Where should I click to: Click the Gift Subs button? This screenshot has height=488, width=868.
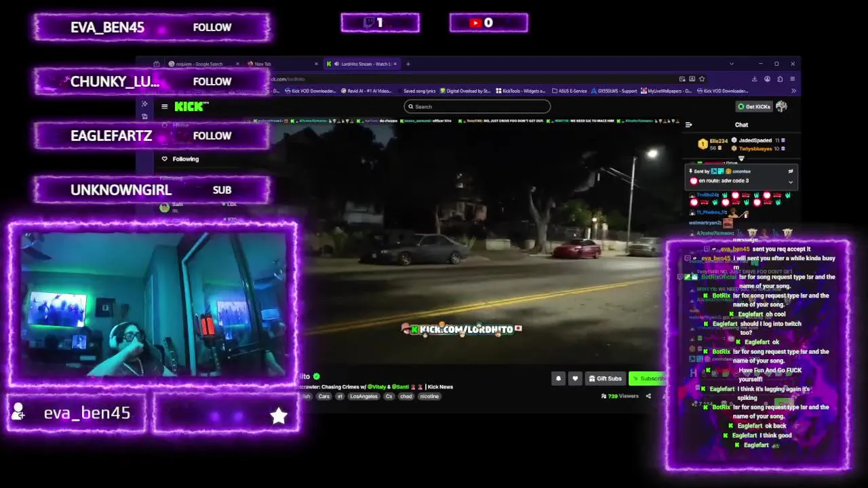pos(605,378)
